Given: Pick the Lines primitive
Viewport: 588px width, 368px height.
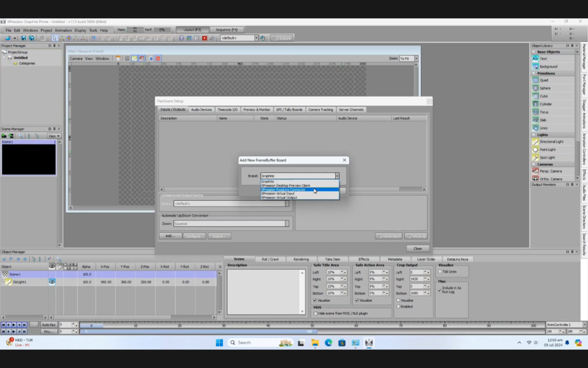Looking at the screenshot, I should click(x=543, y=128).
